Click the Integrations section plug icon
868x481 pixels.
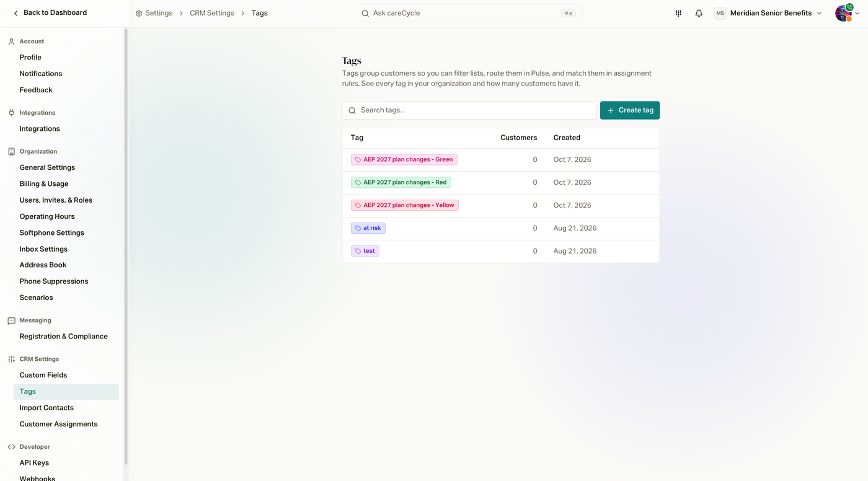pyautogui.click(x=11, y=113)
